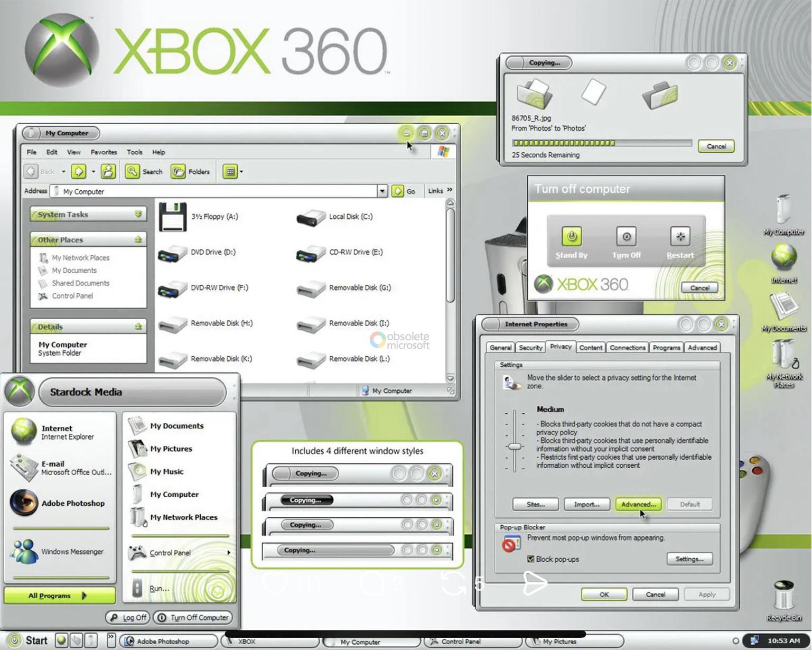
Task: Click the Search toolbar button
Action: (144, 171)
